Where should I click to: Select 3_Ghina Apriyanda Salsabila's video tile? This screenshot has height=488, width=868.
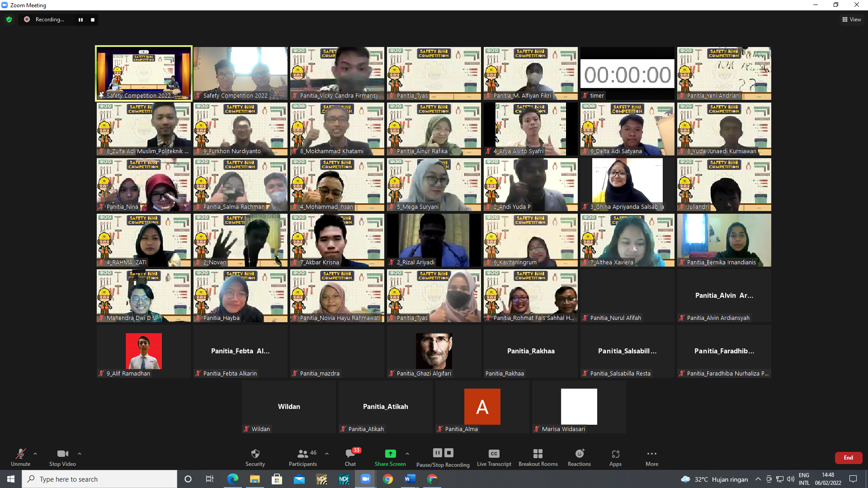(x=627, y=184)
